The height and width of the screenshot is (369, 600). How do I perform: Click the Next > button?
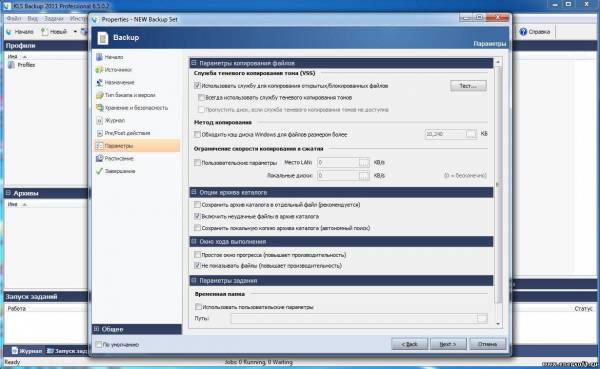click(x=448, y=344)
